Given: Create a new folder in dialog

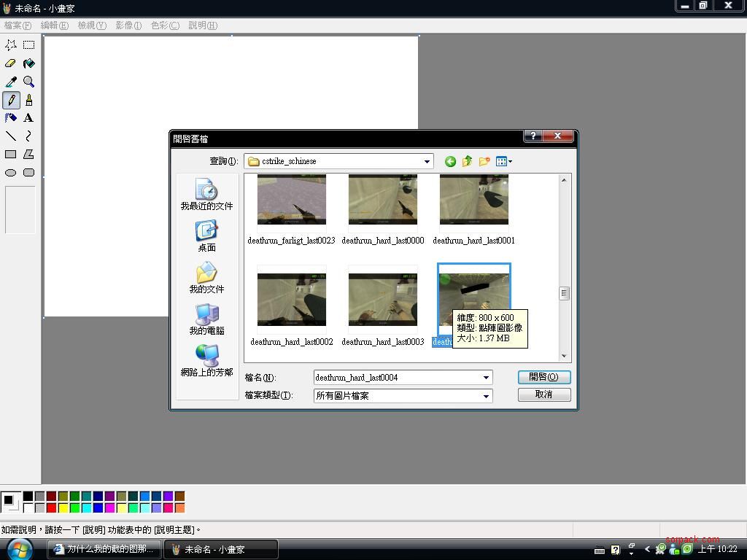Looking at the screenshot, I should [x=484, y=161].
